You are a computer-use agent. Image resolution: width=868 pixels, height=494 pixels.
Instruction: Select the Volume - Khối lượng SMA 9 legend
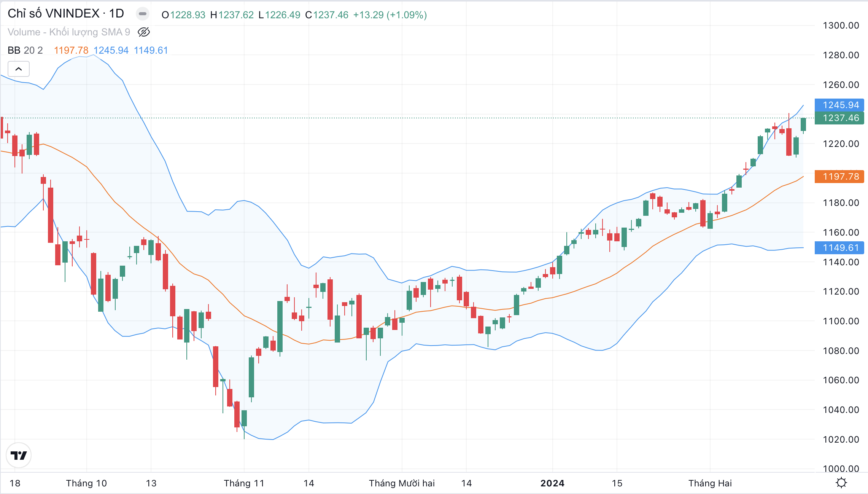(69, 32)
